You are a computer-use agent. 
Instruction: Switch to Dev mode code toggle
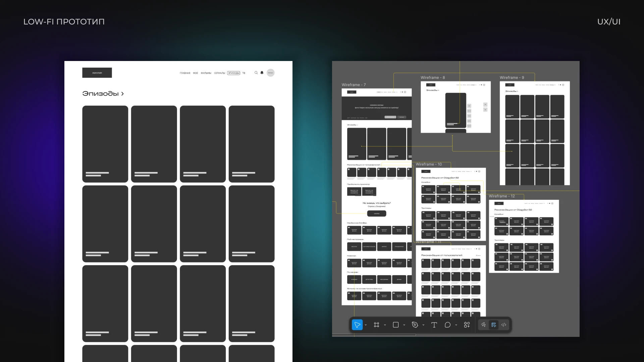(x=504, y=325)
